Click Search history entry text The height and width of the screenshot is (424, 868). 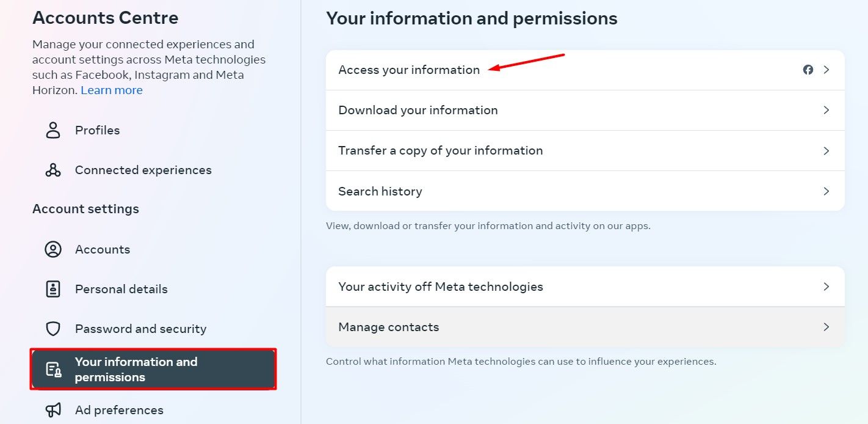[x=380, y=191]
